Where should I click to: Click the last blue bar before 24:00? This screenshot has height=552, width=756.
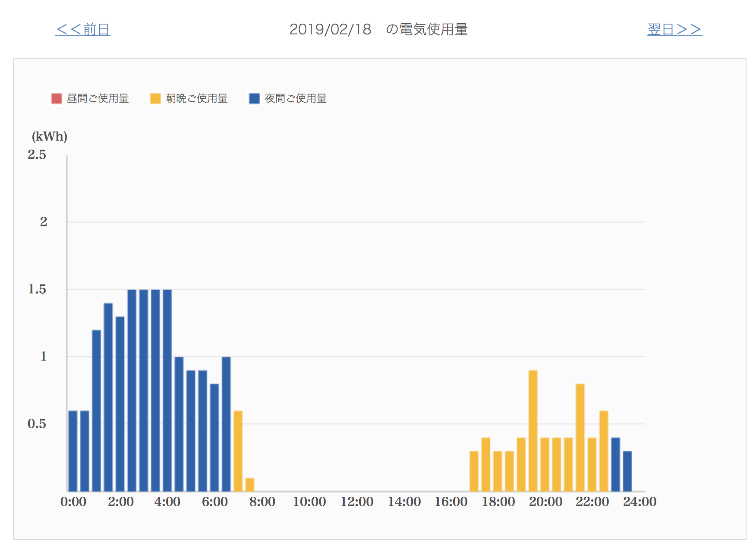(x=627, y=471)
